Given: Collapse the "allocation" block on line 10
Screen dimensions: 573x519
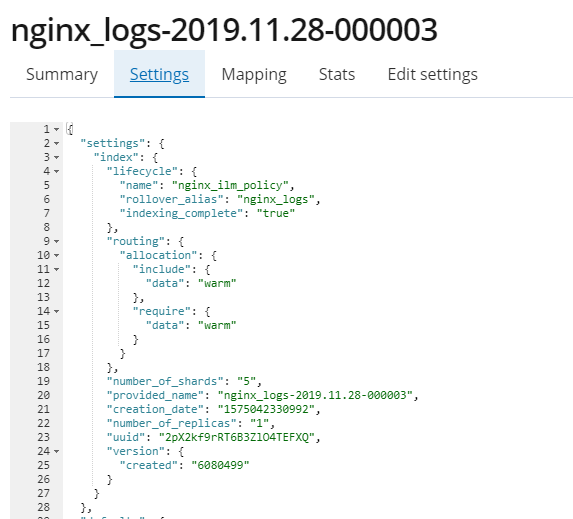Looking at the screenshot, I should click(x=57, y=255).
